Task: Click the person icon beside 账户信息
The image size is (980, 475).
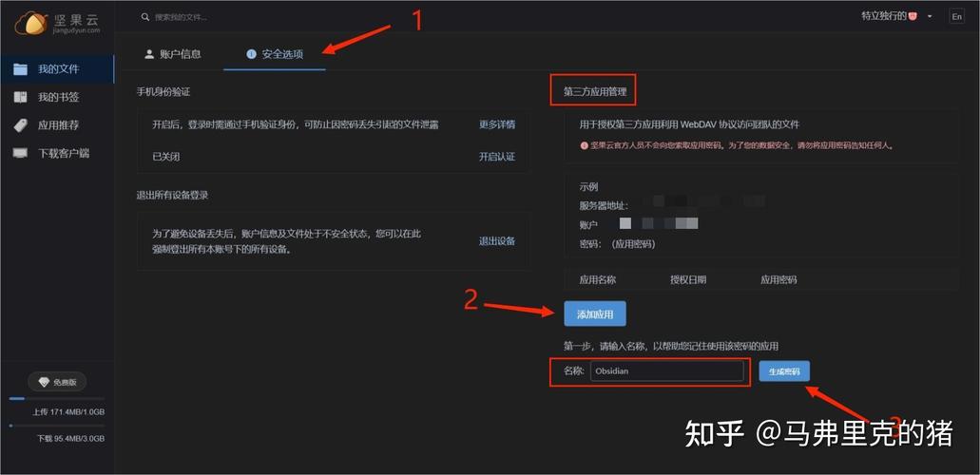Action: (149, 54)
